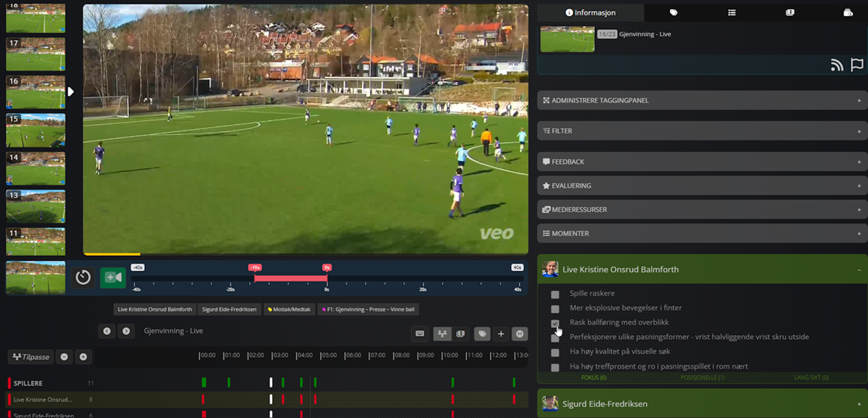868x418 pixels.
Task: Click the 'Mottak/Medtak' tag label
Action: (x=289, y=310)
